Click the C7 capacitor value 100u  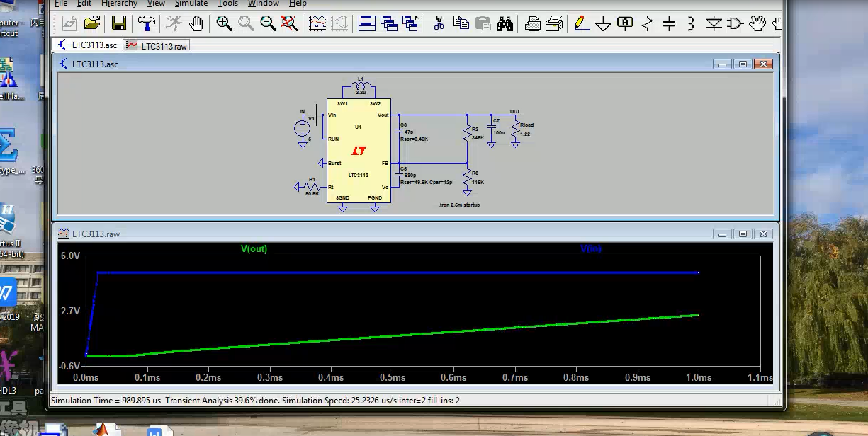(499, 133)
